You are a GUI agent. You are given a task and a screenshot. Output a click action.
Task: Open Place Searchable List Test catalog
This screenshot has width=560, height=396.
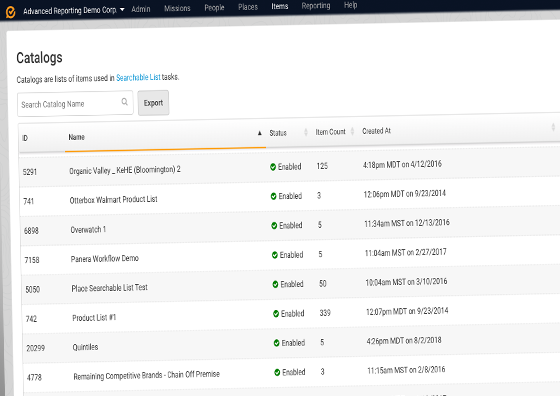tap(109, 288)
